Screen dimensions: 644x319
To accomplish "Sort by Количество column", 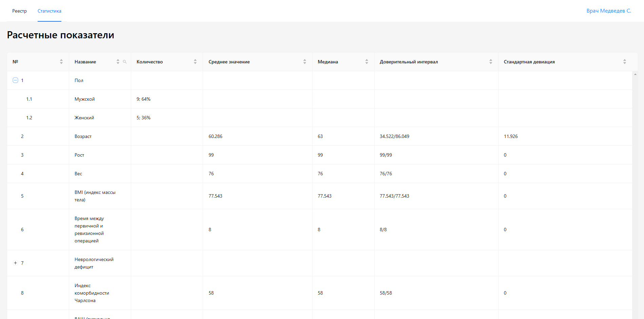I will (x=195, y=62).
